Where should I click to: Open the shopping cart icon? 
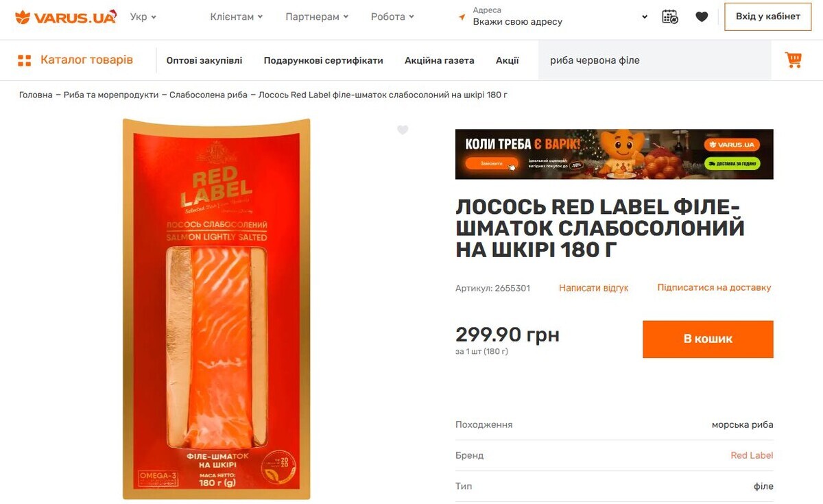[794, 60]
